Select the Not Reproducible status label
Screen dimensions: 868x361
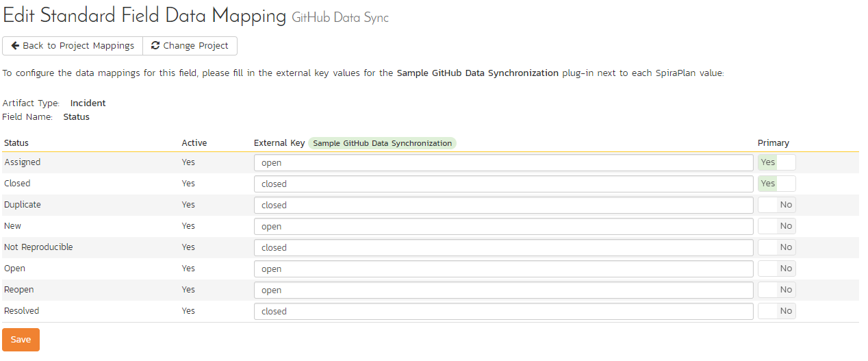click(38, 247)
